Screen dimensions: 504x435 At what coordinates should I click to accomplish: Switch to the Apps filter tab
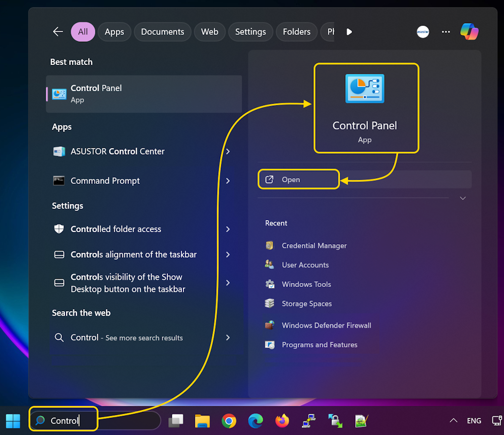tap(114, 32)
